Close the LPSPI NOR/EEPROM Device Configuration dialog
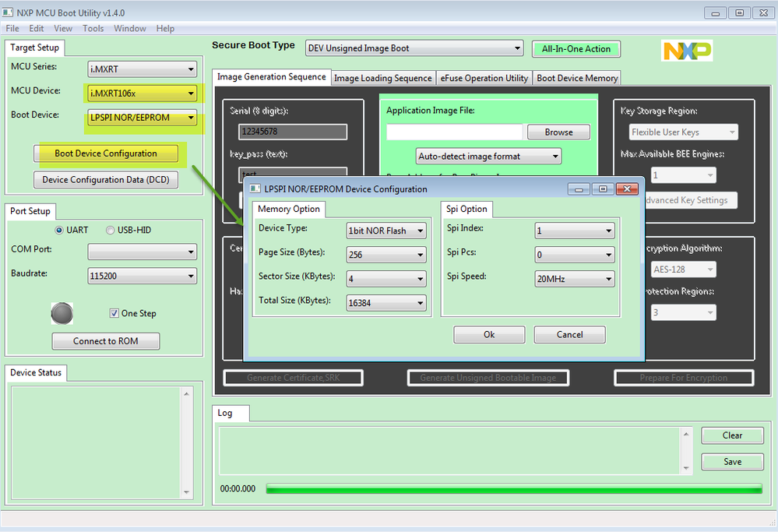This screenshot has width=778, height=532. [x=627, y=189]
